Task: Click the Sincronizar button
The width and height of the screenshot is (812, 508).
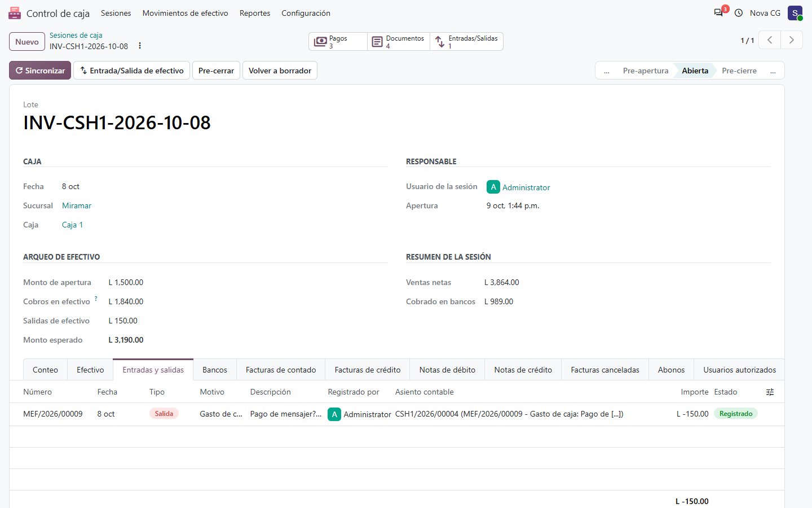Action: [x=40, y=71]
